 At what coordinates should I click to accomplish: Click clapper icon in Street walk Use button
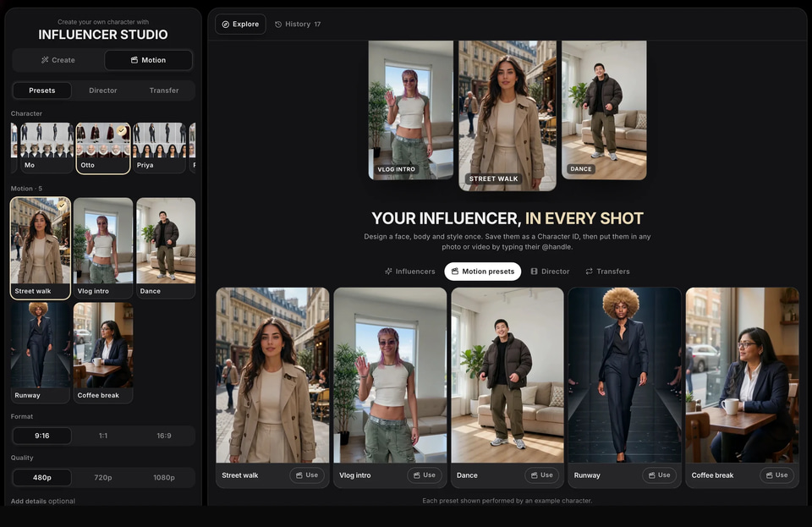pyautogui.click(x=299, y=475)
